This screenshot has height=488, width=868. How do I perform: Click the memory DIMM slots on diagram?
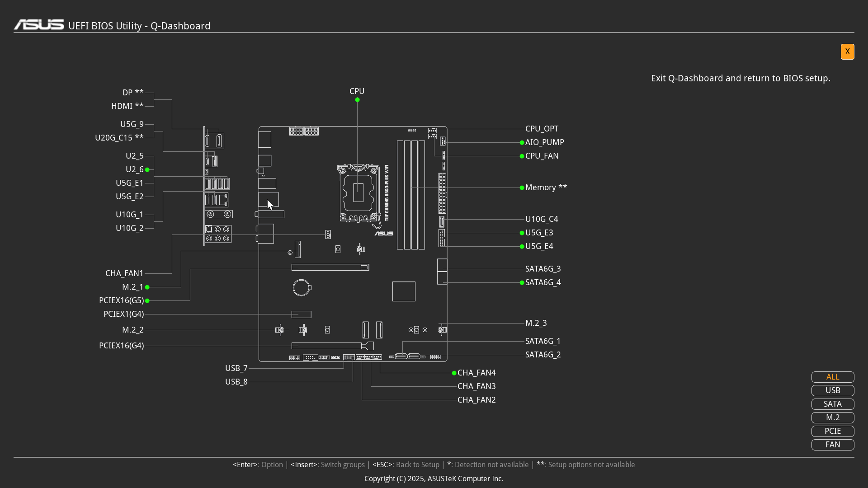(x=411, y=195)
